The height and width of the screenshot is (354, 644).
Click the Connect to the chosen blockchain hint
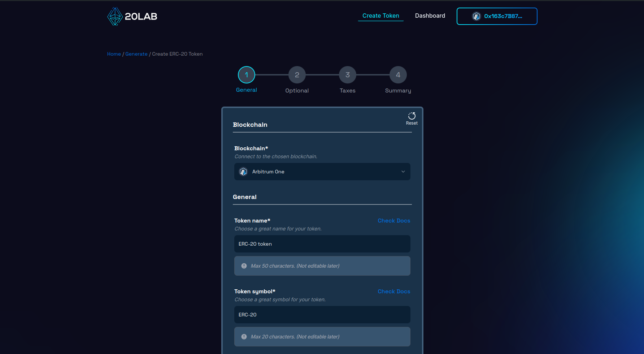point(276,156)
